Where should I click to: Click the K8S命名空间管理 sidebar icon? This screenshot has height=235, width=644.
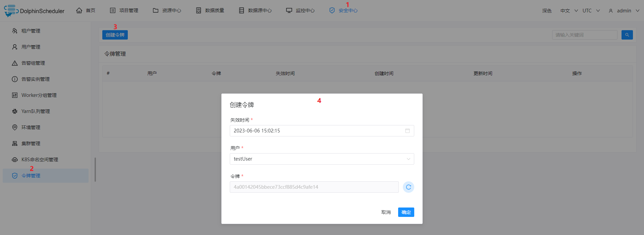click(x=15, y=160)
